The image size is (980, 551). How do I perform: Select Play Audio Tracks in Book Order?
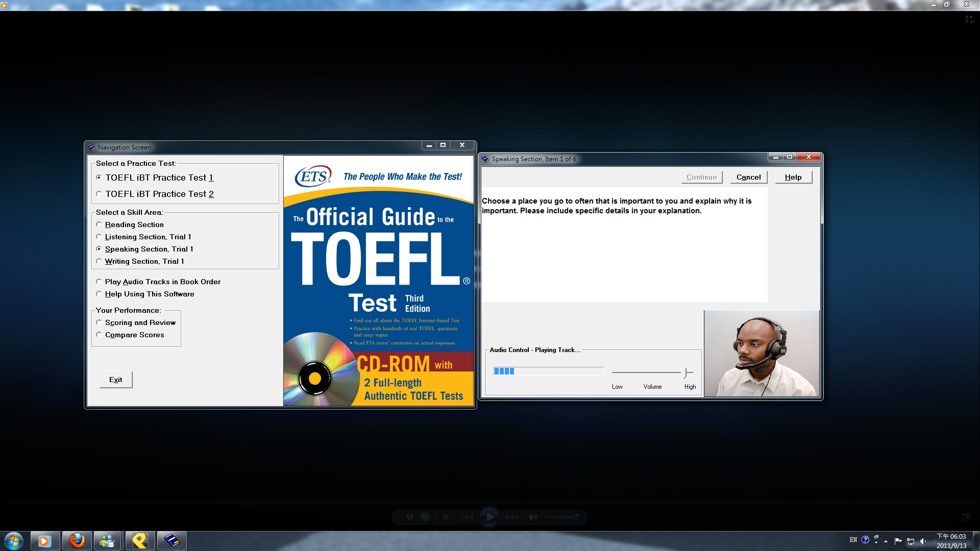[158, 282]
